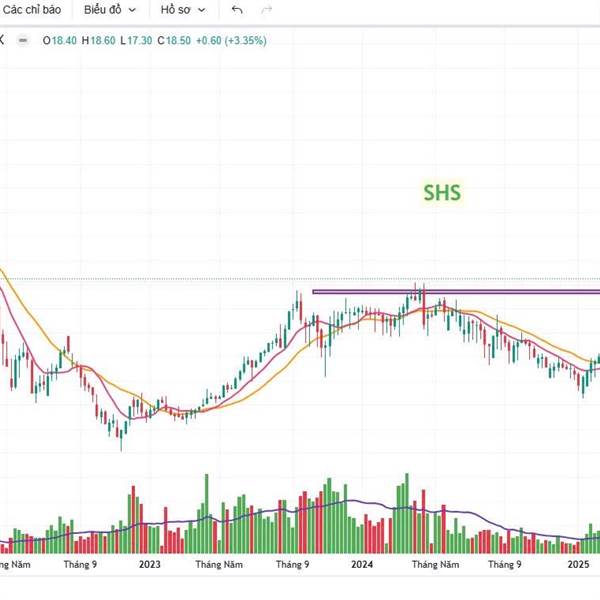The image size is (600, 600).
Task: Click the redo arrow icon
Action: (x=266, y=10)
